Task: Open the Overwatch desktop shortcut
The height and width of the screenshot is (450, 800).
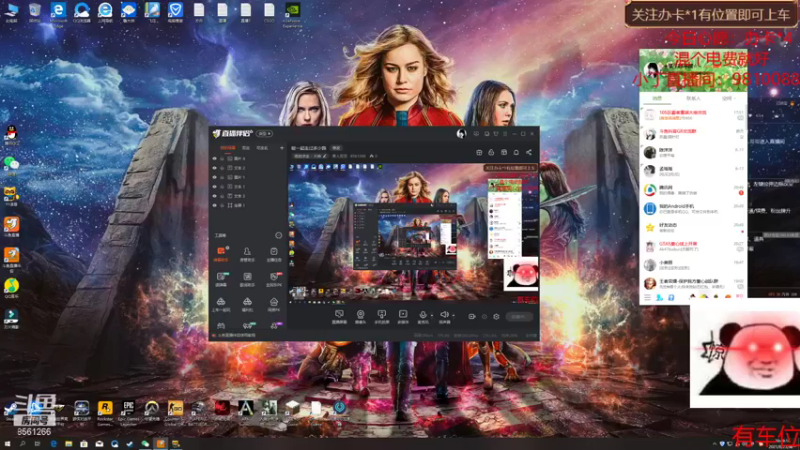Action: pyautogui.click(x=152, y=412)
